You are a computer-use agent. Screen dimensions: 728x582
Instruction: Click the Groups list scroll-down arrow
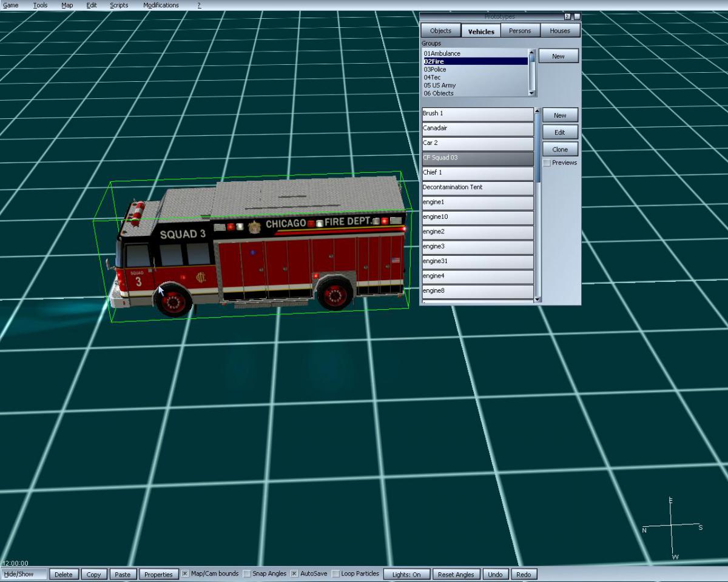[532, 93]
